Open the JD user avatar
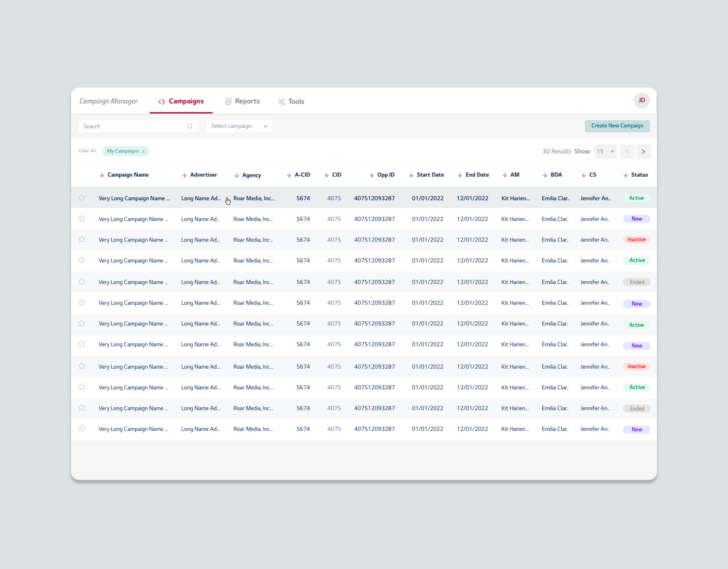The height and width of the screenshot is (569, 728). click(x=641, y=100)
